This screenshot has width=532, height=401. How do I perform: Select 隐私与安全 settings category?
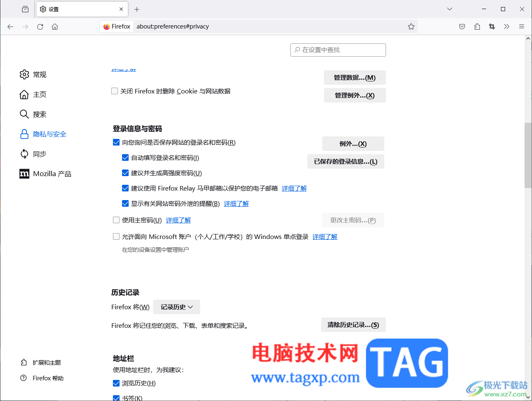coord(43,134)
